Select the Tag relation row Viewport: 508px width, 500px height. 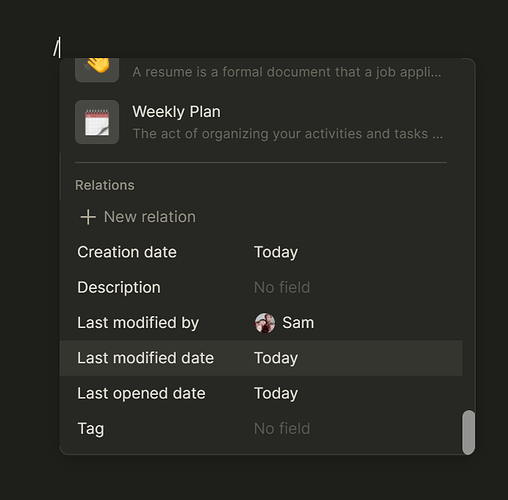coord(261,429)
